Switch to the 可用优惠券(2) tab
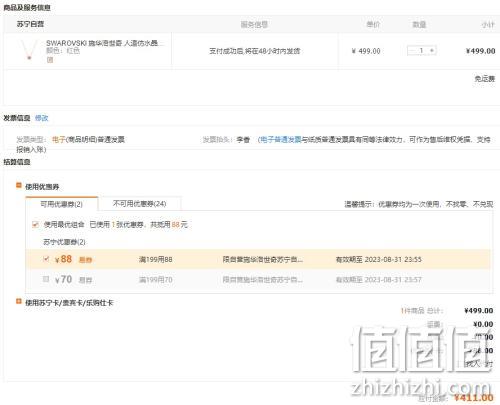This screenshot has width=500, height=405. pyautogui.click(x=62, y=204)
